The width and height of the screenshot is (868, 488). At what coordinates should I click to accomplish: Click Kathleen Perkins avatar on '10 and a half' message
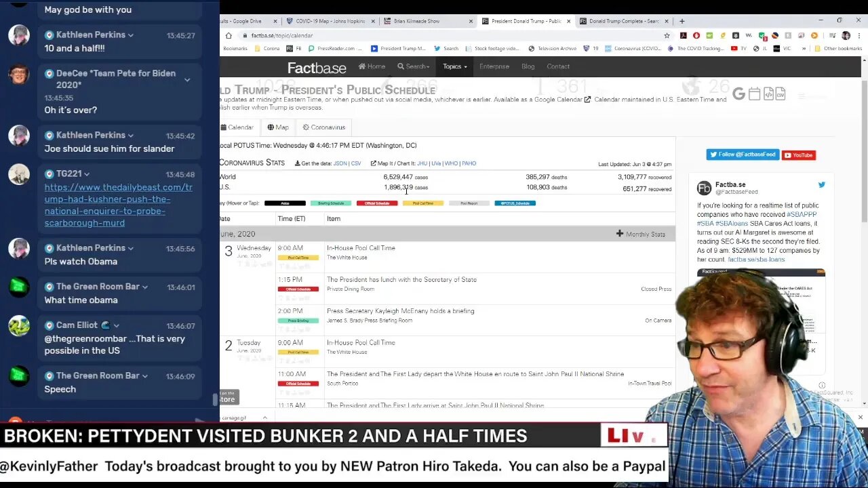[x=19, y=35]
